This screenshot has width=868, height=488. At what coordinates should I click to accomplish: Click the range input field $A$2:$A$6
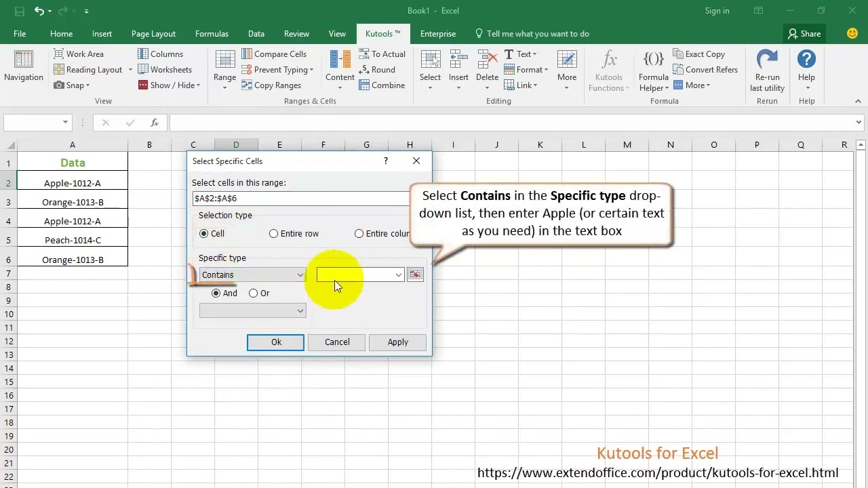(302, 199)
